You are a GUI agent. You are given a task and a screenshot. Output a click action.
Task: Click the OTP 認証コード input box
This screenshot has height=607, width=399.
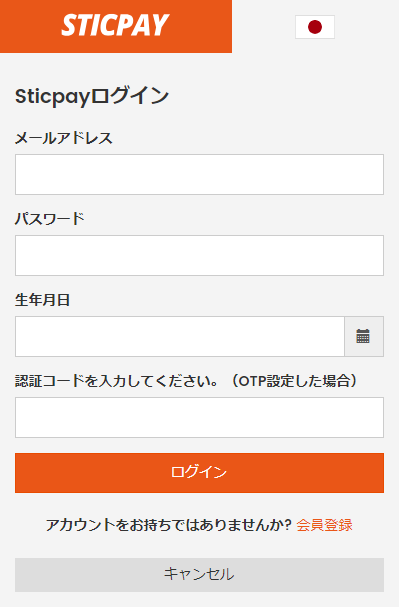199,417
